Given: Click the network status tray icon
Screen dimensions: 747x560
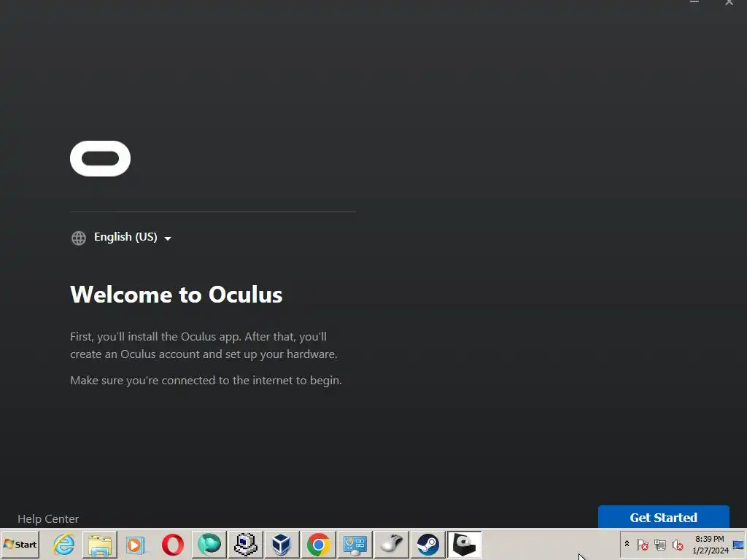Looking at the screenshot, I should point(659,544).
